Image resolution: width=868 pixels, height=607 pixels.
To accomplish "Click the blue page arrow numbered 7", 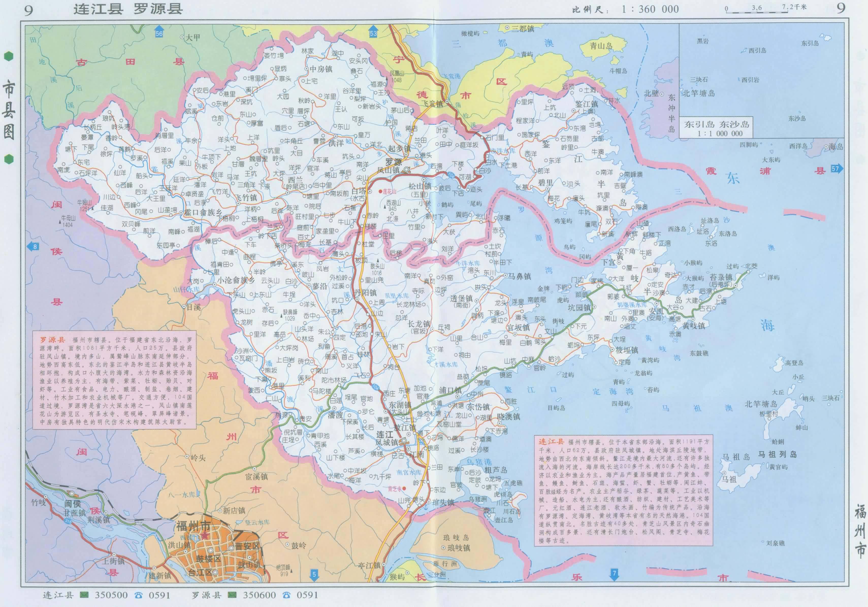I will pos(614,575).
